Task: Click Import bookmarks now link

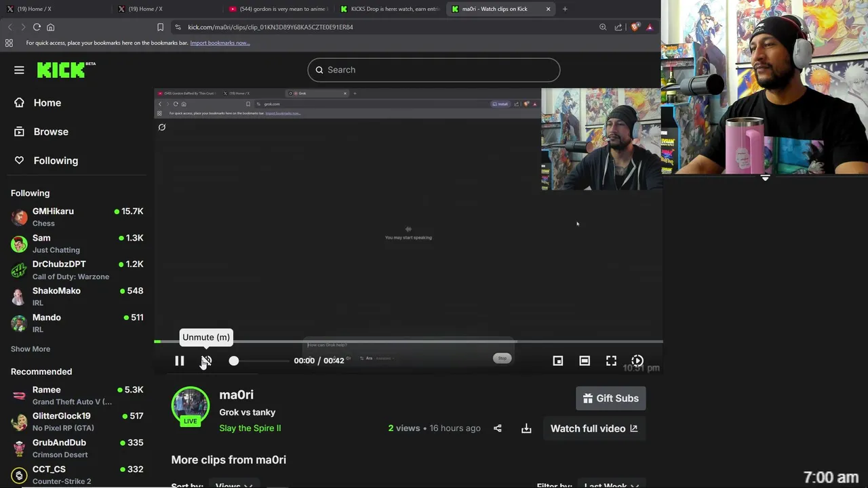Action: pos(220,43)
